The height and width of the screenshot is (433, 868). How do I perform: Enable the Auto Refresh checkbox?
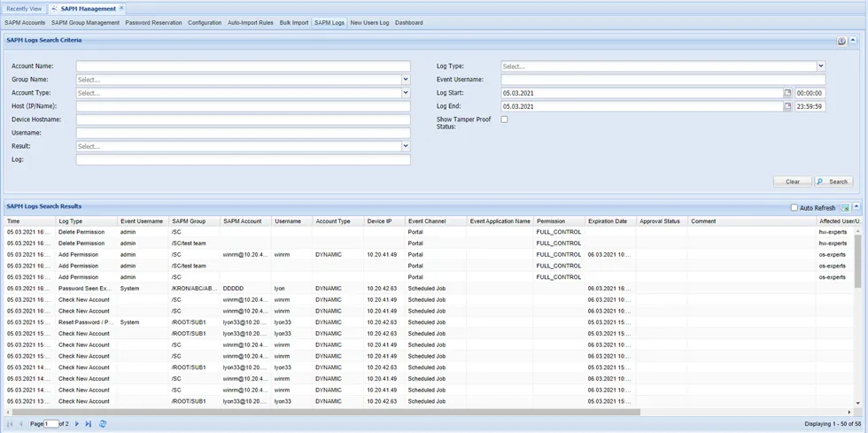pyautogui.click(x=794, y=207)
